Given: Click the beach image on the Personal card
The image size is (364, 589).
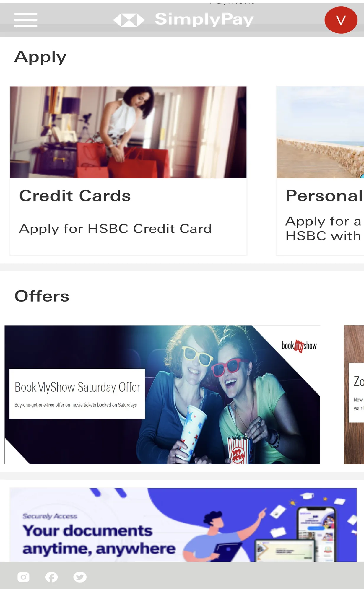Looking at the screenshot, I should pyautogui.click(x=320, y=132).
